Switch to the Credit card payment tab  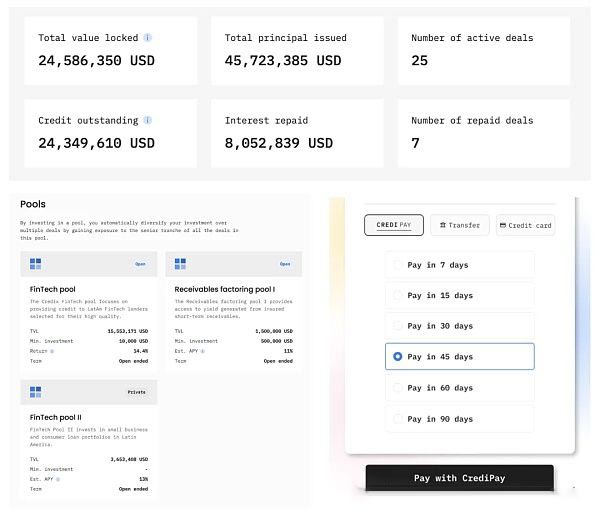pos(525,225)
